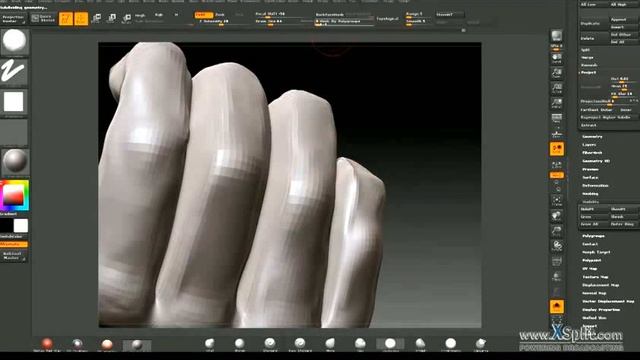Open the current brush thumbnail
This screenshot has width=640, height=360.
tap(15, 42)
